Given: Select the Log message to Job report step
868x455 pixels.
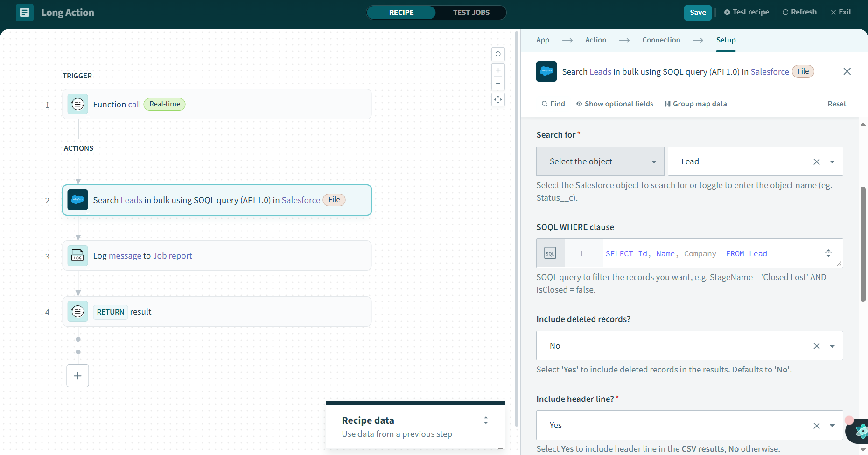Looking at the screenshot, I should pyautogui.click(x=217, y=256).
